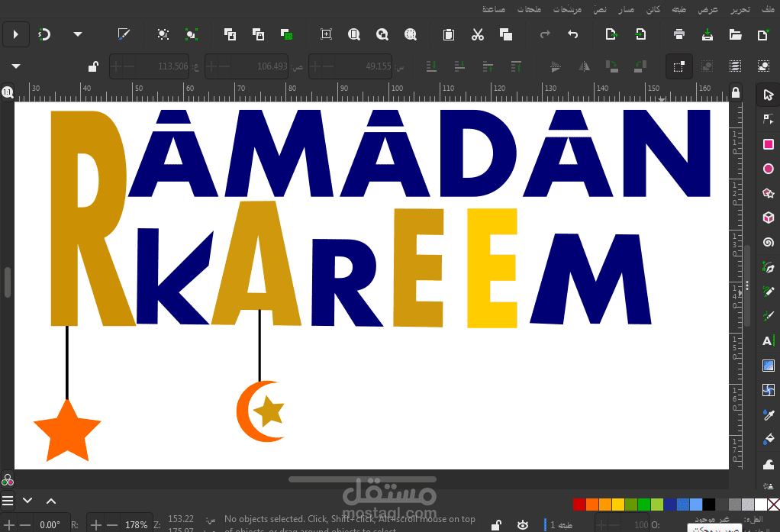The height and width of the screenshot is (532, 780).
Task: Select the Node editing tool
Action: [768, 119]
